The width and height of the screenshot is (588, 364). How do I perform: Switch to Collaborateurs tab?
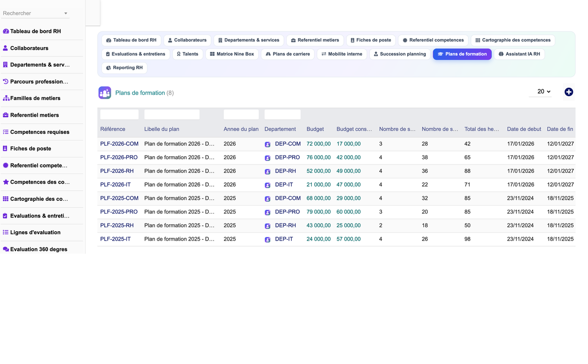click(187, 40)
